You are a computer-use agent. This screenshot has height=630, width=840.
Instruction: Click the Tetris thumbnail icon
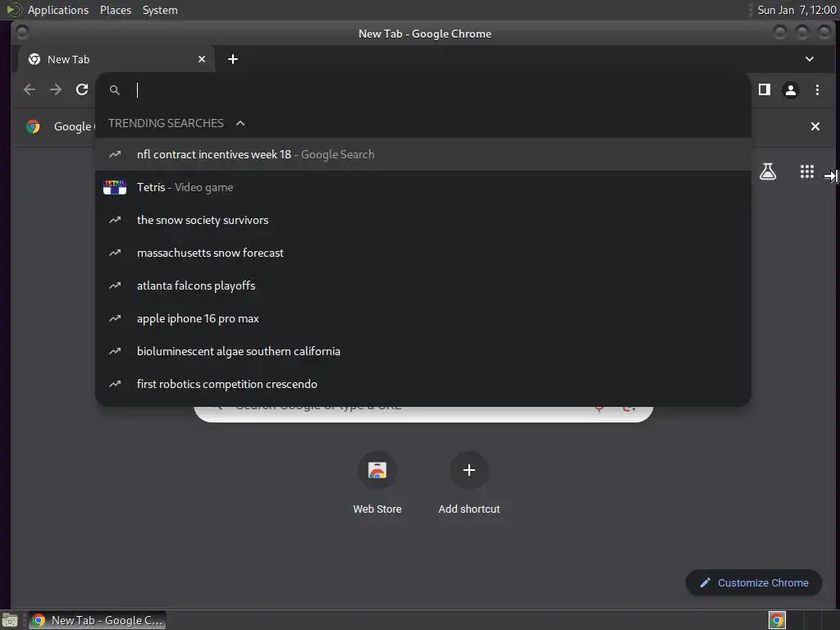click(x=115, y=187)
